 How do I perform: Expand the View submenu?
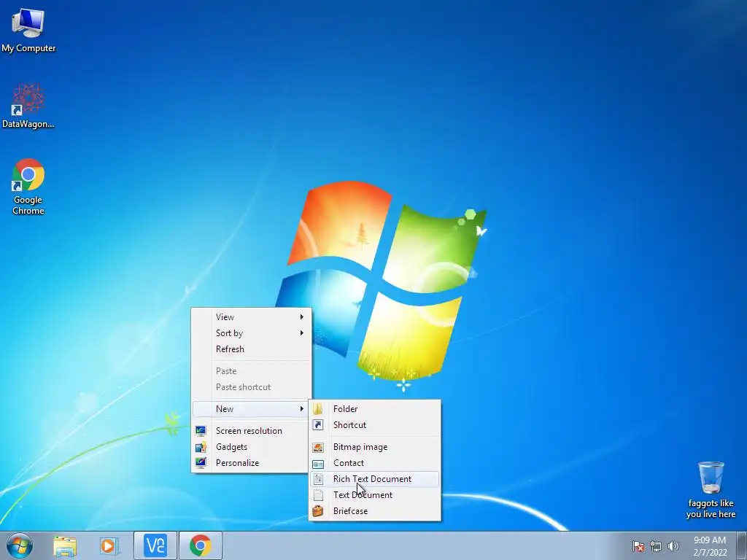[251, 317]
